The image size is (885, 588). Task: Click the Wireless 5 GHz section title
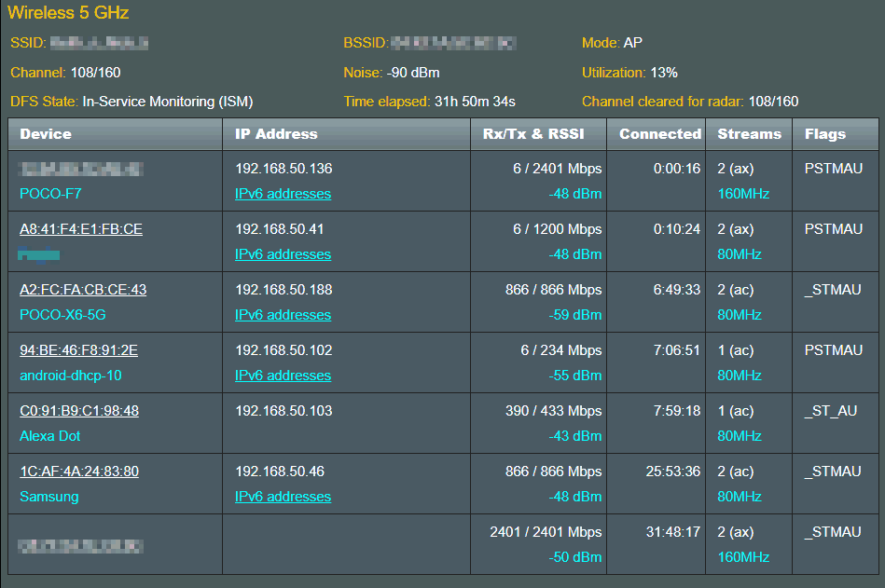point(68,13)
